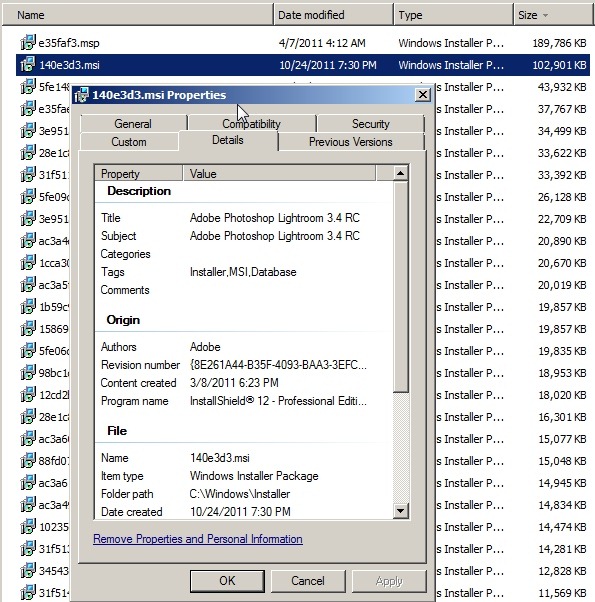Open the General tab
The height and width of the screenshot is (602, 595).
tap(133, 124)
